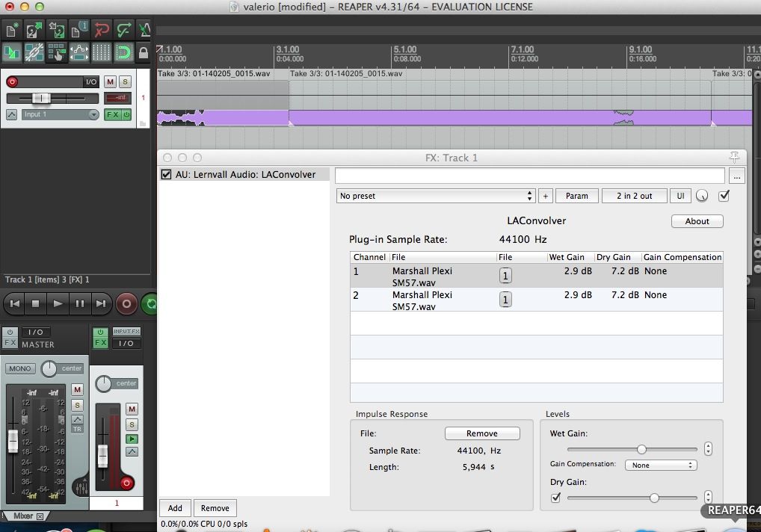Screen dimensions: 761x532
Task: Go to project end transport button
Action: (x=101, y=303)
